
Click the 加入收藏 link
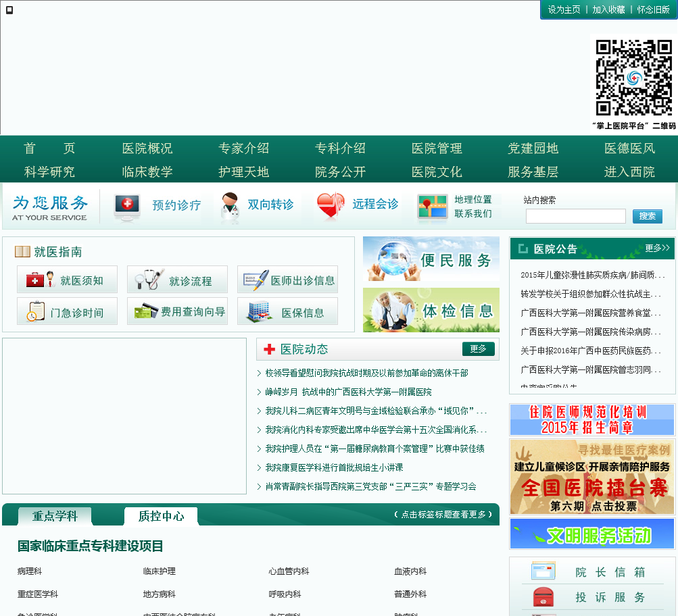pyautogui.click(x=608, y=9)
